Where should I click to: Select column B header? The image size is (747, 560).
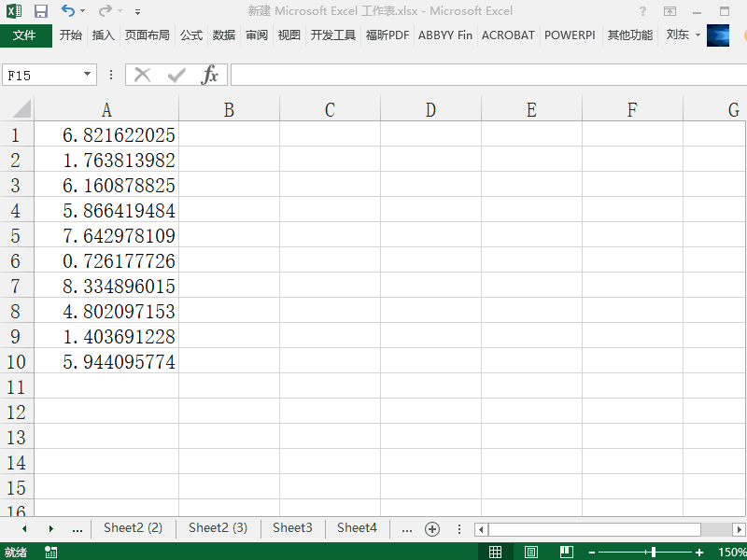[x=229, y=109]
